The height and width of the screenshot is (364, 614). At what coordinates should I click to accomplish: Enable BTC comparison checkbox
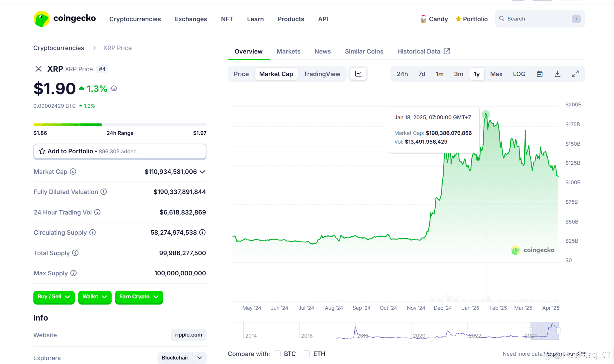pos(277,354)
